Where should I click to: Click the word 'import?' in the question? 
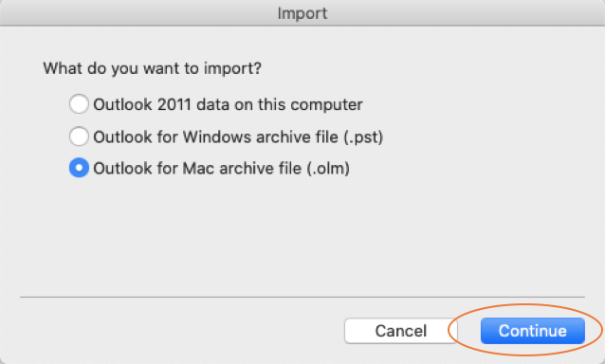(232, 69)
